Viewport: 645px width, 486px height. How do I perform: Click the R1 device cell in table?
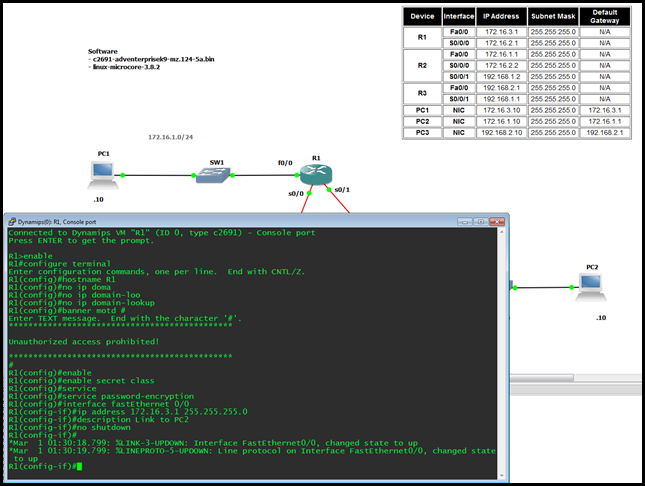click(422, 37)
